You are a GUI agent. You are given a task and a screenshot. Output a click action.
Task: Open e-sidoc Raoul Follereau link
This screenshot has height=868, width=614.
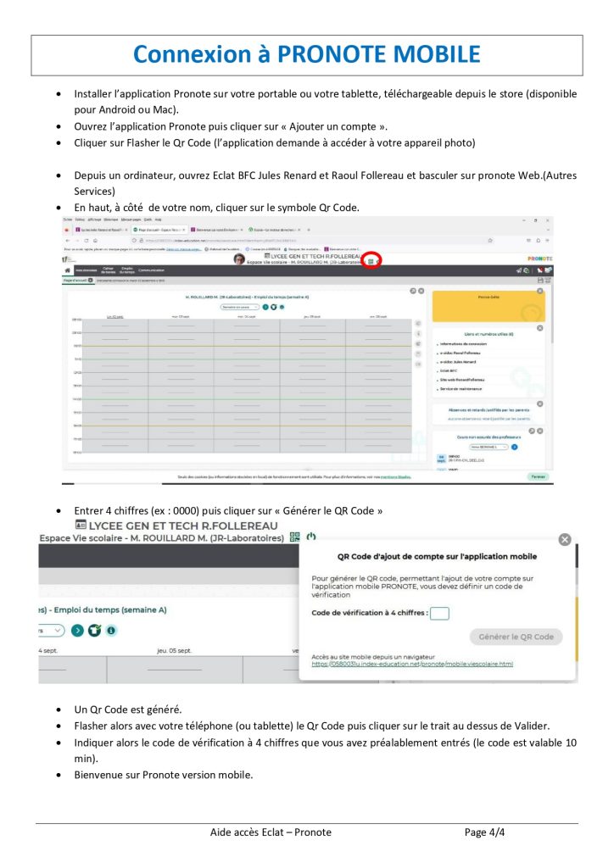tap(460, 353)
